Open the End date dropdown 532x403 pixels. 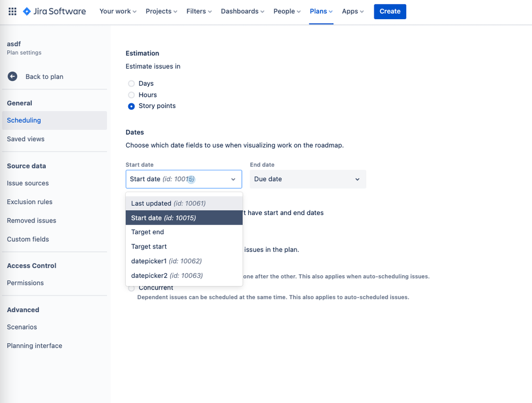[308, 179]
